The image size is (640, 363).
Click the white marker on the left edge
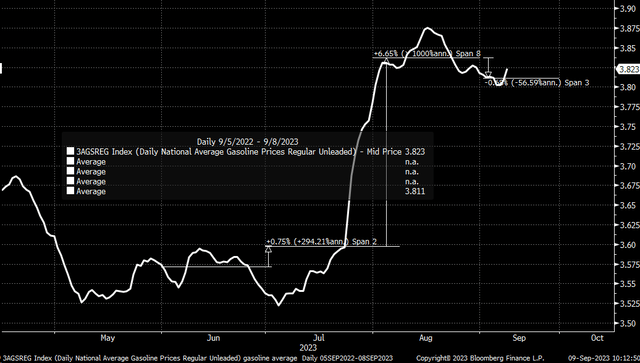pyautogui.click(x=1, y=68)
